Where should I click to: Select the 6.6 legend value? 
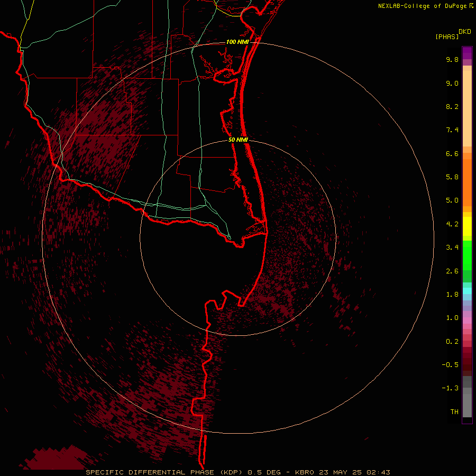(452, 153)
